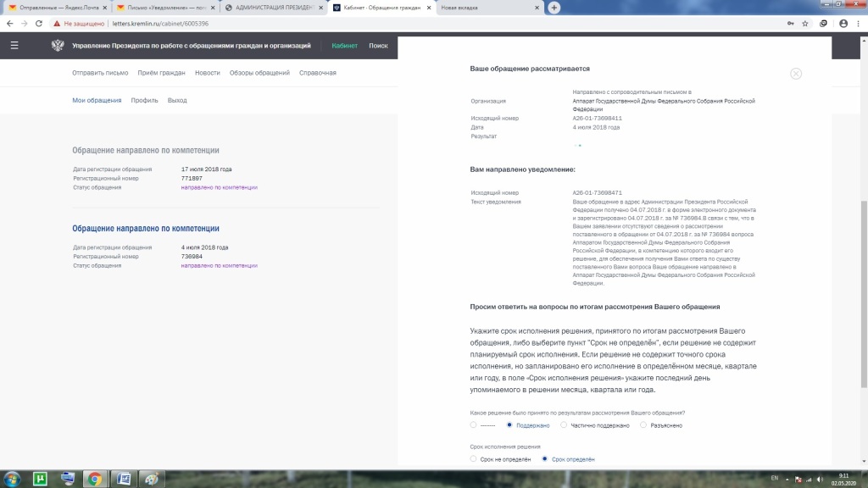Open a new browser tab
868x488 pixels.
point(554,8)
